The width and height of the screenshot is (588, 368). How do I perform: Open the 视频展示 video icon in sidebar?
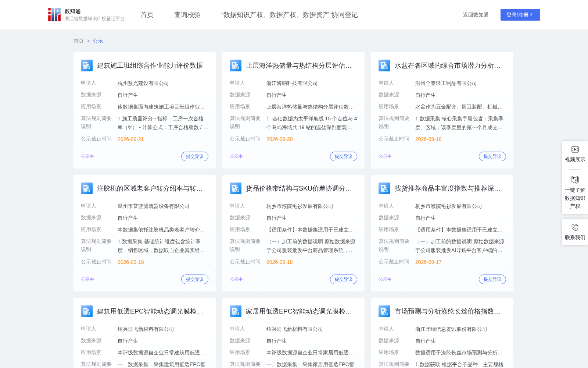[x=575, y=149]
